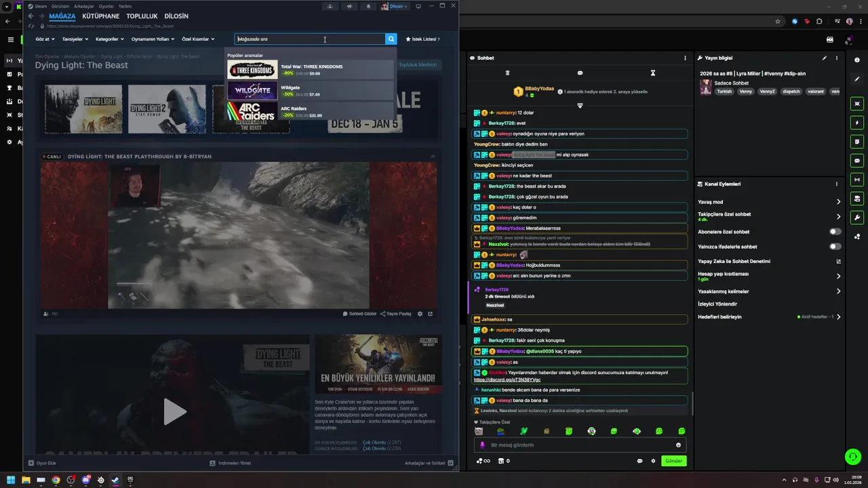Toggle Abonelere özel sohbet switch
The image size is (868, 488).
pos(835,232)
